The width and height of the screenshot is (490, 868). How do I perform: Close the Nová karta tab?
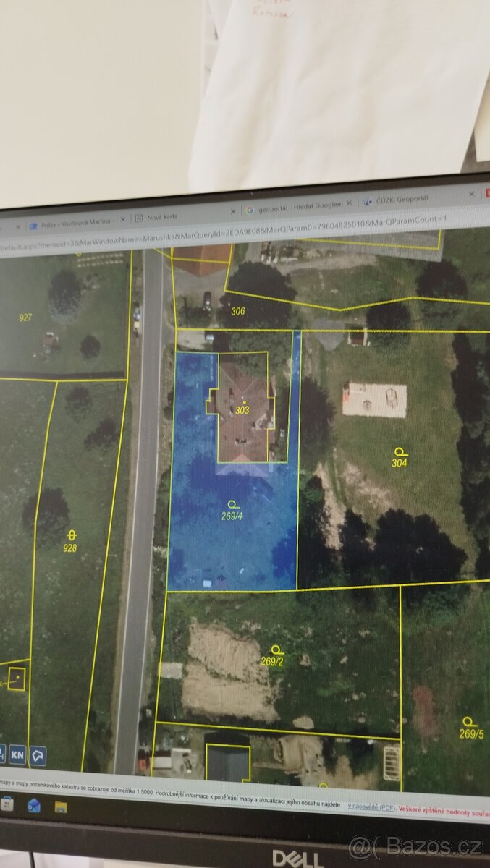(233, 212)
